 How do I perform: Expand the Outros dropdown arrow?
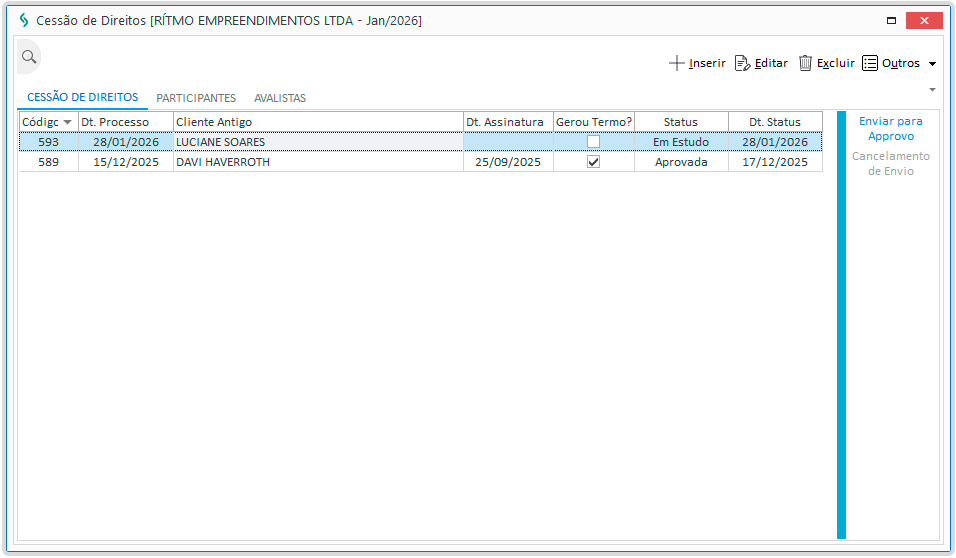(x=932, y=64)
